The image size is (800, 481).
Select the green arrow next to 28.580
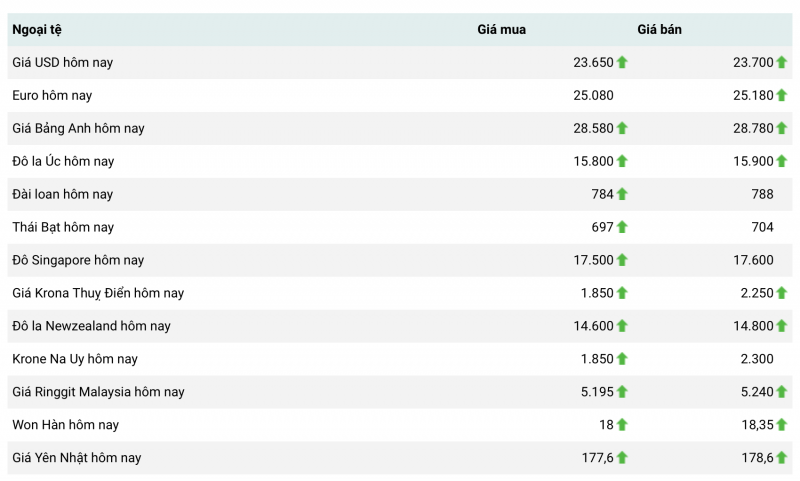622,128
